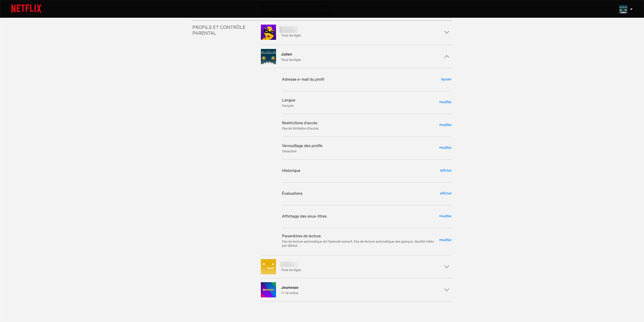Screen dimensions: 644x322
Task: Click the masked woman profile avatar
Action: point(268,32)
